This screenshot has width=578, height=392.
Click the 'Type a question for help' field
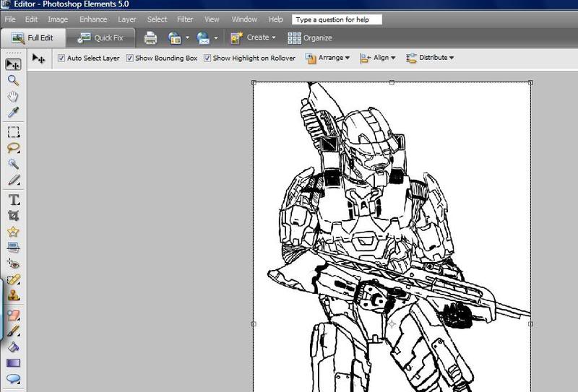coord(337,19)
